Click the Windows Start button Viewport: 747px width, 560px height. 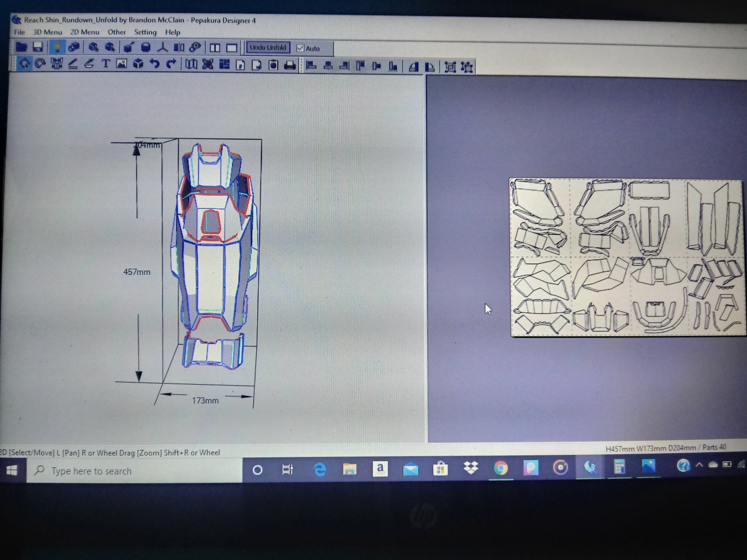tap(12, 471)
